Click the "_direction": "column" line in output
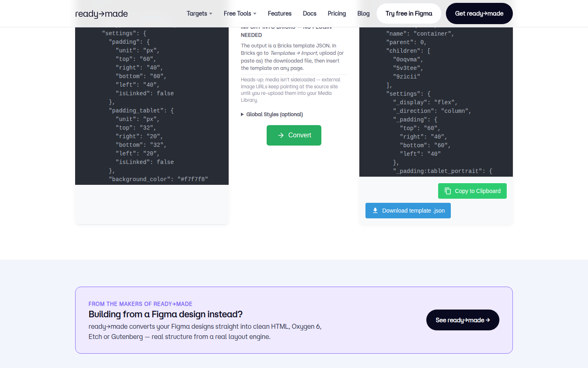588x368 pixels. coord(432,111)
